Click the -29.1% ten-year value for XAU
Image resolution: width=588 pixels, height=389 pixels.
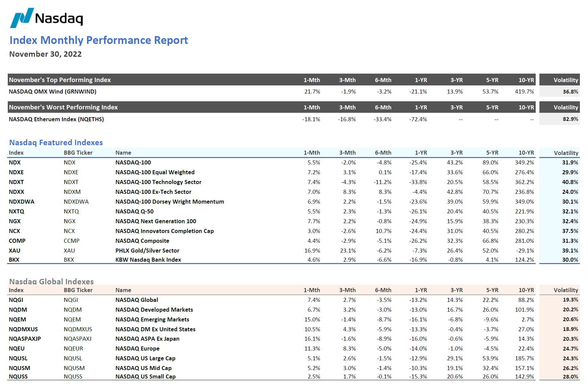pyautogui.click(x=525, y=251)
